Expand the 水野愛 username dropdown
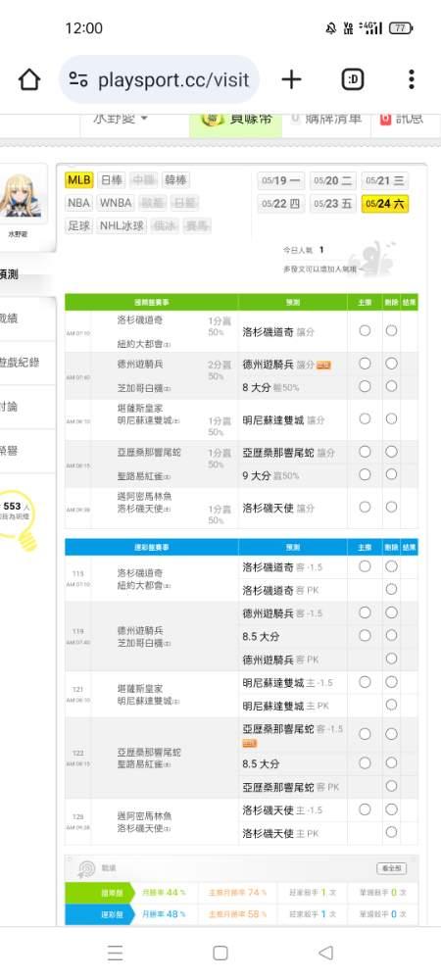Image resolution: width=441 pixels, height=980 pixels. click(x=120, y=119)
